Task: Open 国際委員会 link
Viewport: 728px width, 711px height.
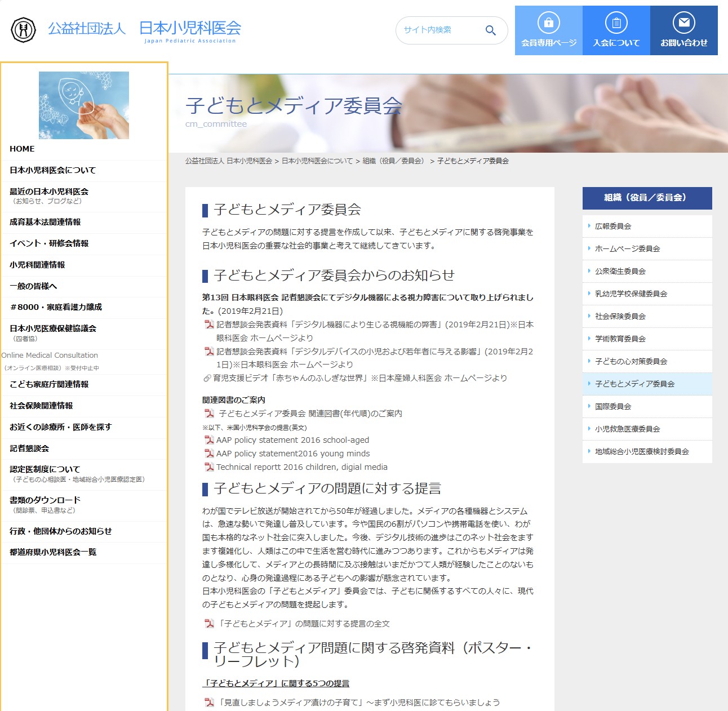Action: pyautogui.click(x=647, y=407)
